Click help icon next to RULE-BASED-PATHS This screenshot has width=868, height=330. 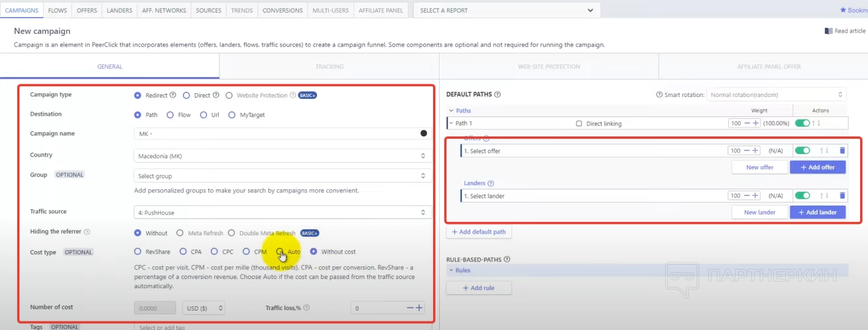[507, 259]
